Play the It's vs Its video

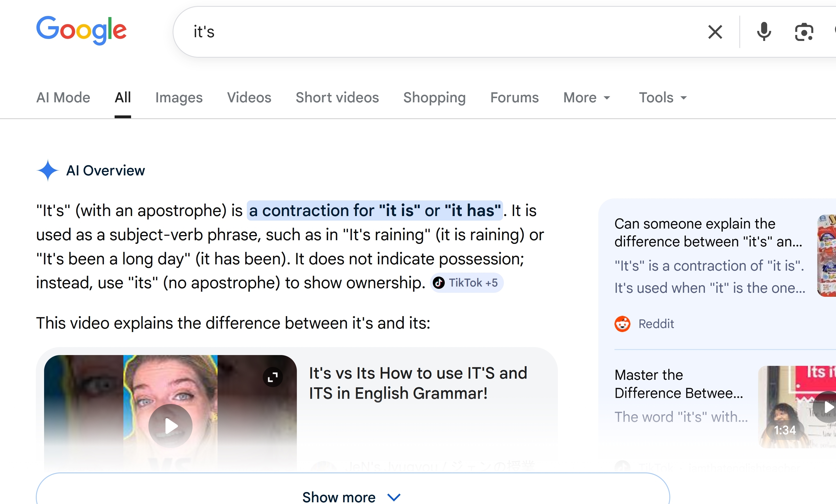point(170,426)
